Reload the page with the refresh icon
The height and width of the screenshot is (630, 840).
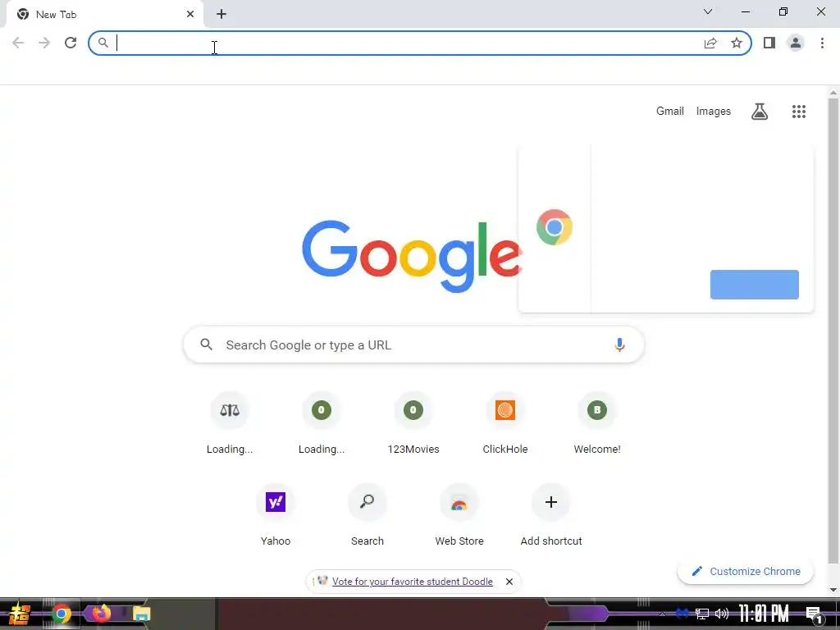71,43
